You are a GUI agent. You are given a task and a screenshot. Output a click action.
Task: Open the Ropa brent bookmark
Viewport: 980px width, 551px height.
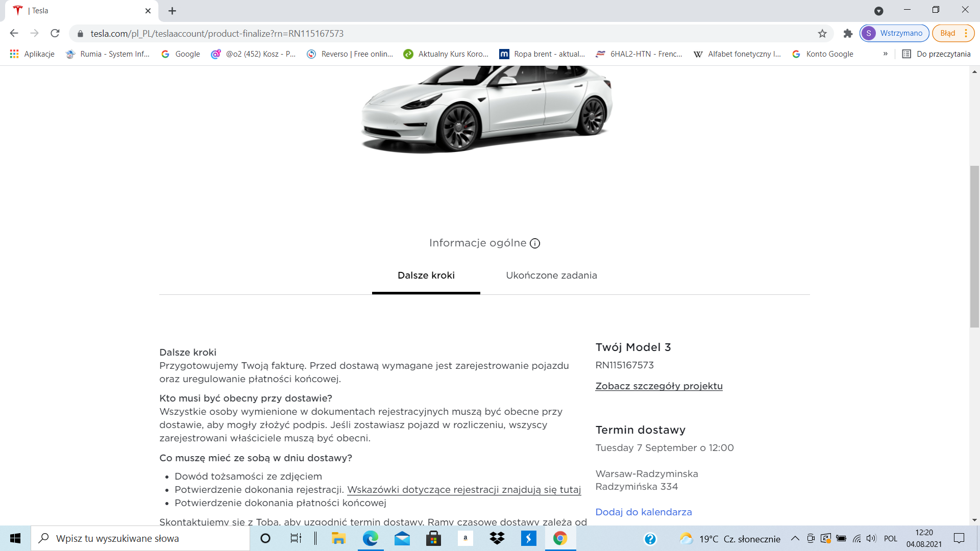(x=542, y=54)
